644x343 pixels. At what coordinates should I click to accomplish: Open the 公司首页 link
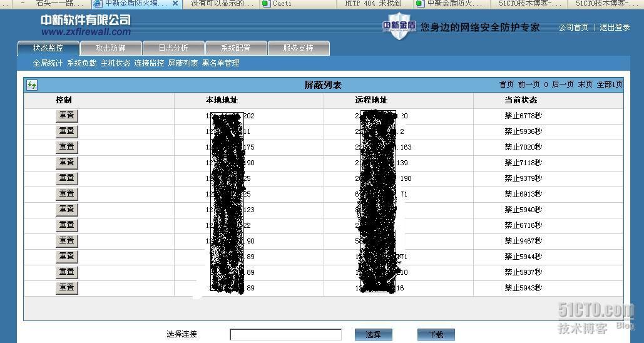click(573, 28)
